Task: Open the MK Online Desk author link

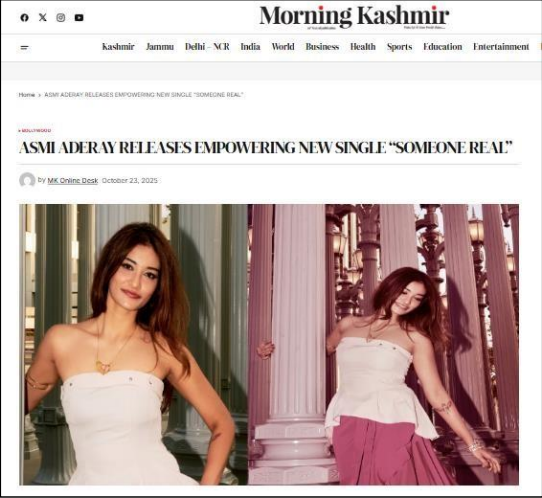Action: click(73, 180)
